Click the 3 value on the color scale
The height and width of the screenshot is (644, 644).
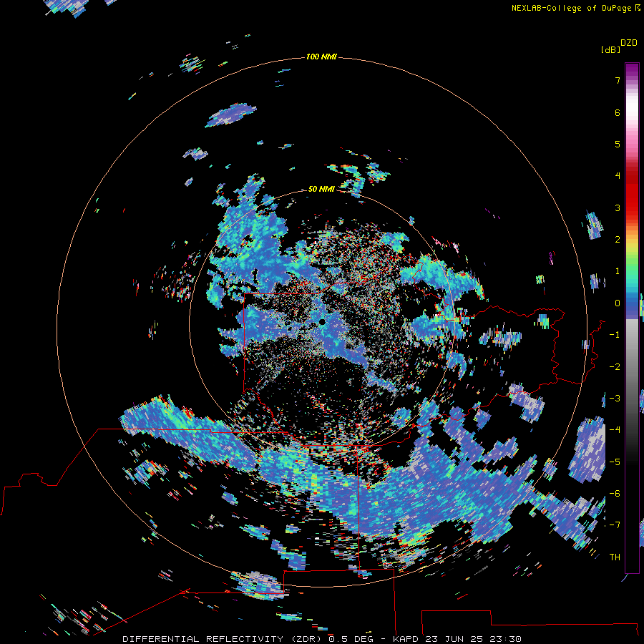coord(618,208)
